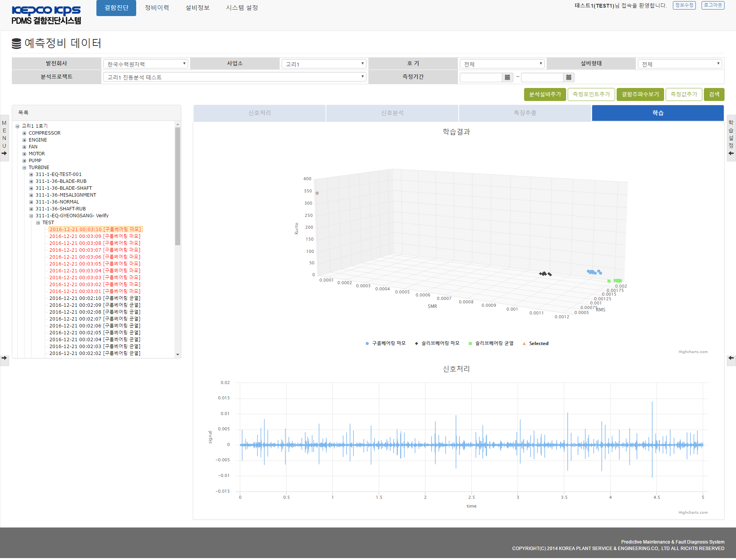This screenshot has height=560, width=736.
Task: Select record 2016-12-21 00:02:10
Action: coord(95,298)
